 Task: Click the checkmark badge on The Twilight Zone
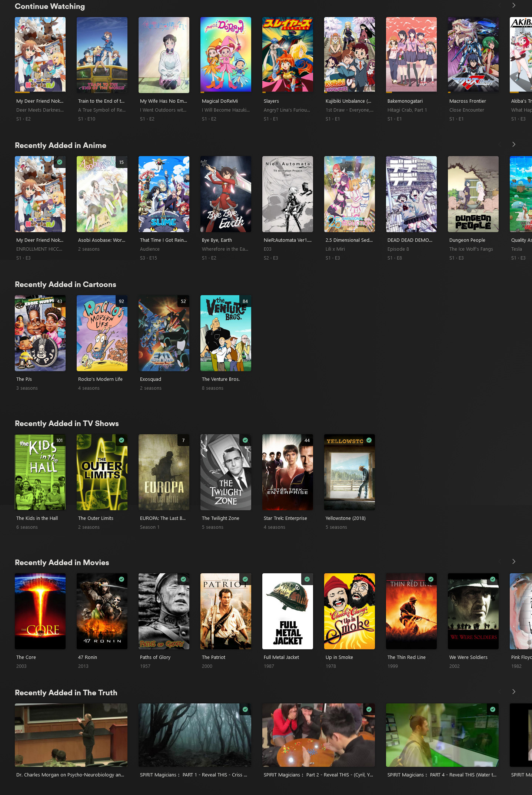245,440
